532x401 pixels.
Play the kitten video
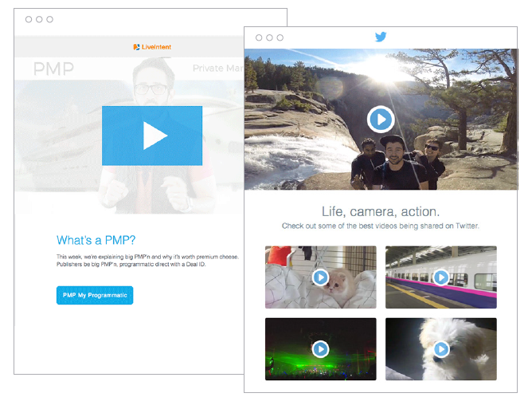point(320,277)
